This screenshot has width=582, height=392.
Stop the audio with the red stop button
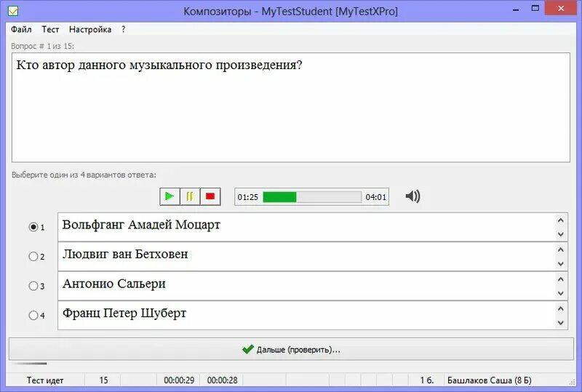tap(210, 196)
